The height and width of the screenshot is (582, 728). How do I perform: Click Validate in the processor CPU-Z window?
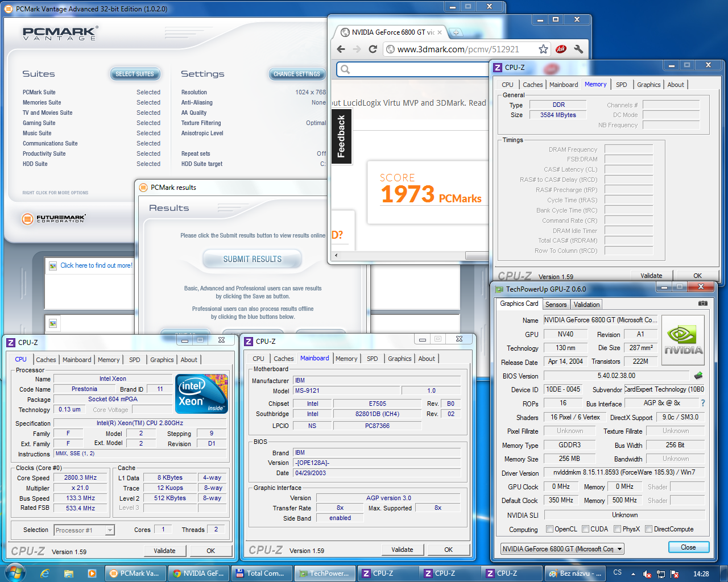(x=164, y=551)
